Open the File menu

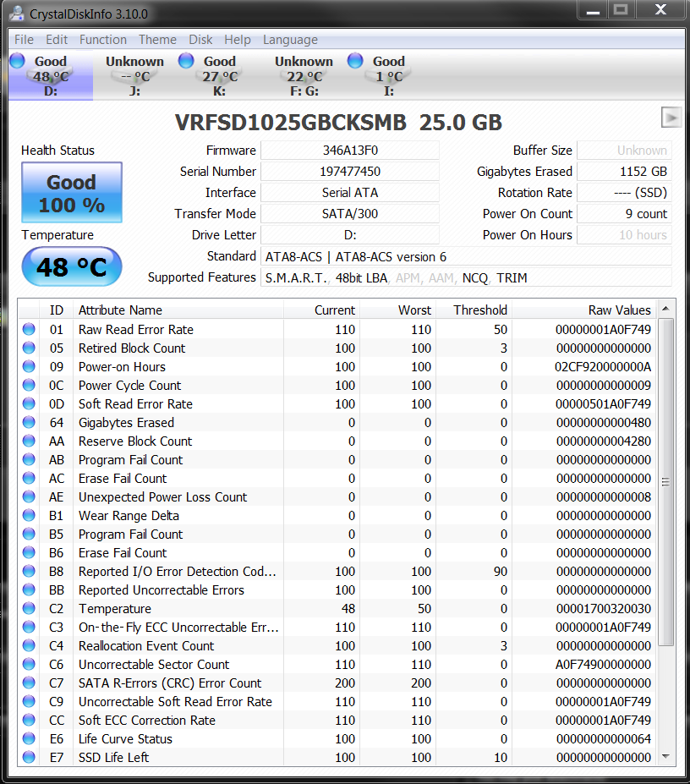23,39
